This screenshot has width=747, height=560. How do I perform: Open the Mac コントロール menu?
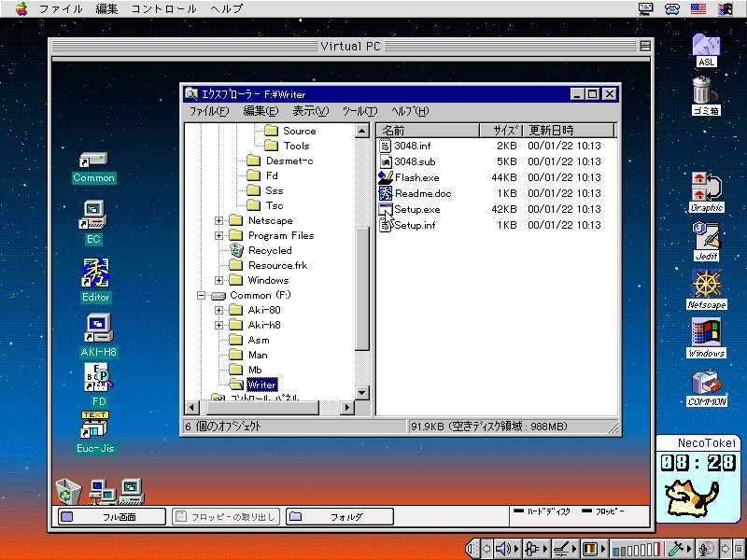[163, 8]
